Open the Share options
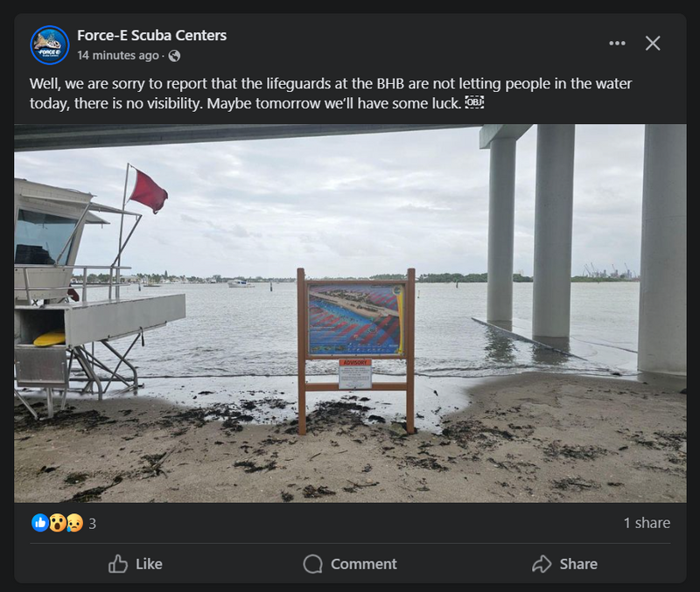Viewport: 700px width, 592px height. (564, 564)
